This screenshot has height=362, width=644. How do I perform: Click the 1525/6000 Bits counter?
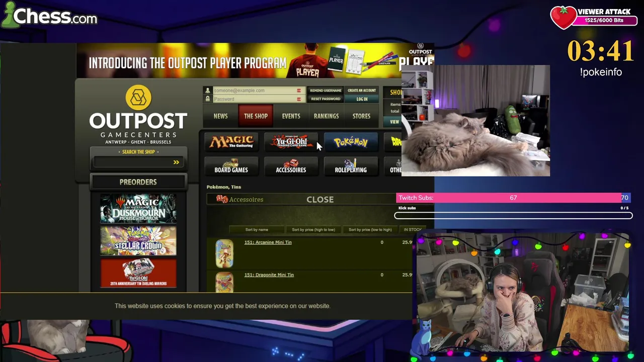click(x=604, y=21)
